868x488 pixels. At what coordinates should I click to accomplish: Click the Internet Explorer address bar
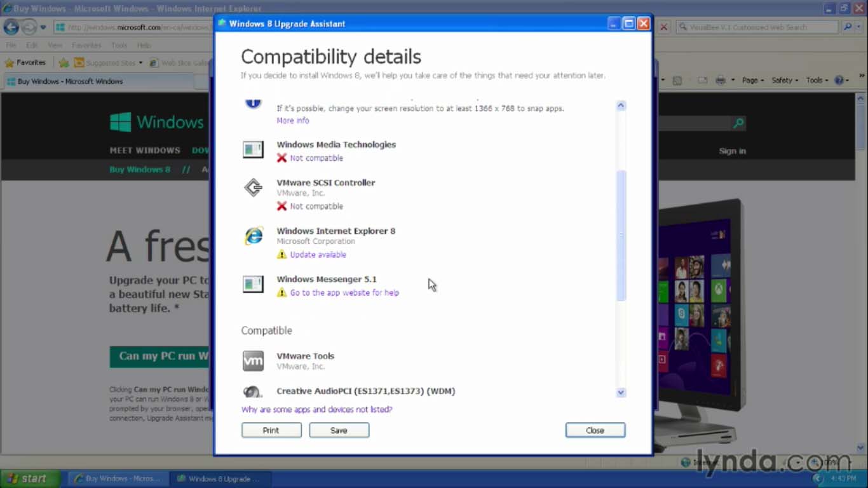click(133, 27)
